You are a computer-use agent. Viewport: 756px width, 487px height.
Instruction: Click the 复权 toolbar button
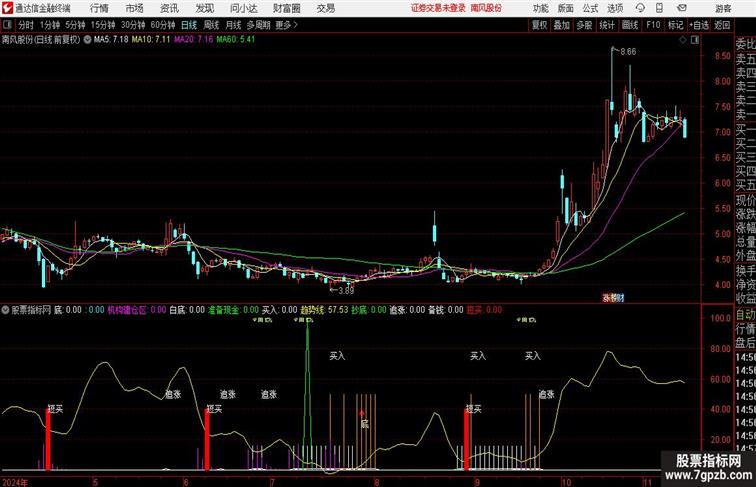pos(539,25)
